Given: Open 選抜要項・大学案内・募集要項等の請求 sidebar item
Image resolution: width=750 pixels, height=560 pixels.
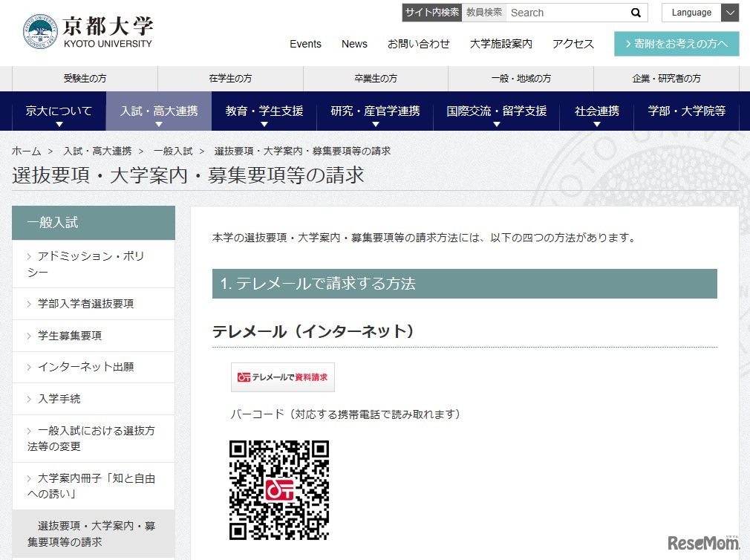Looking at the screenshot, I should [94, 534].
